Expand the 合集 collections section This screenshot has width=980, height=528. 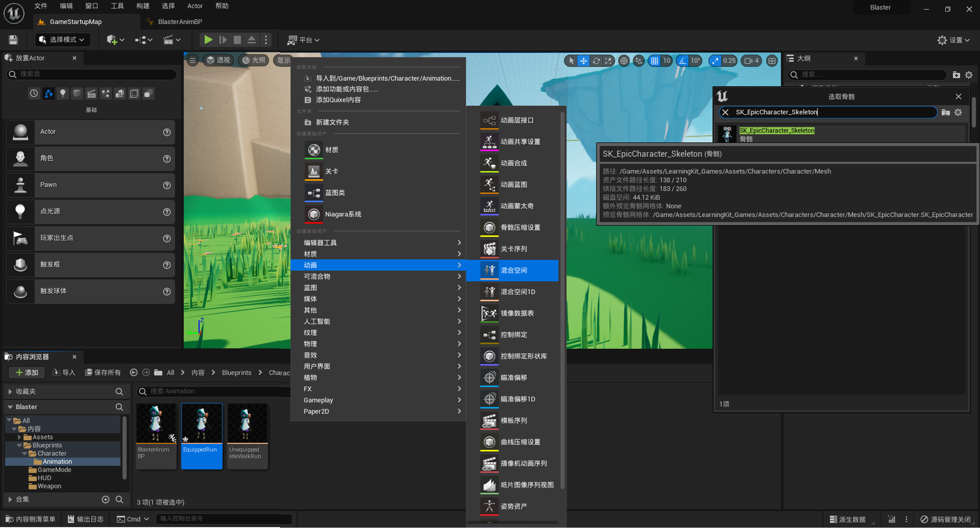click(x=10, y=499)
